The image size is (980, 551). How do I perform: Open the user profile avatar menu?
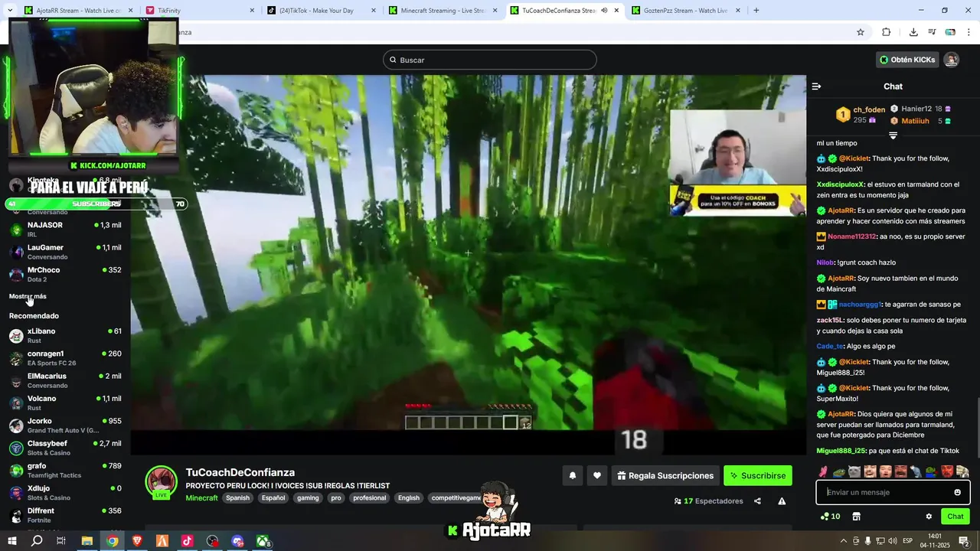click(x=951, y=60)
